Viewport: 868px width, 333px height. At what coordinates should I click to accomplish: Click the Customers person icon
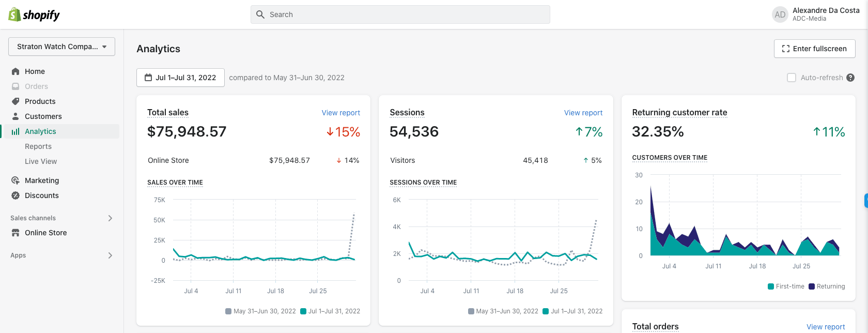point(16,116)
